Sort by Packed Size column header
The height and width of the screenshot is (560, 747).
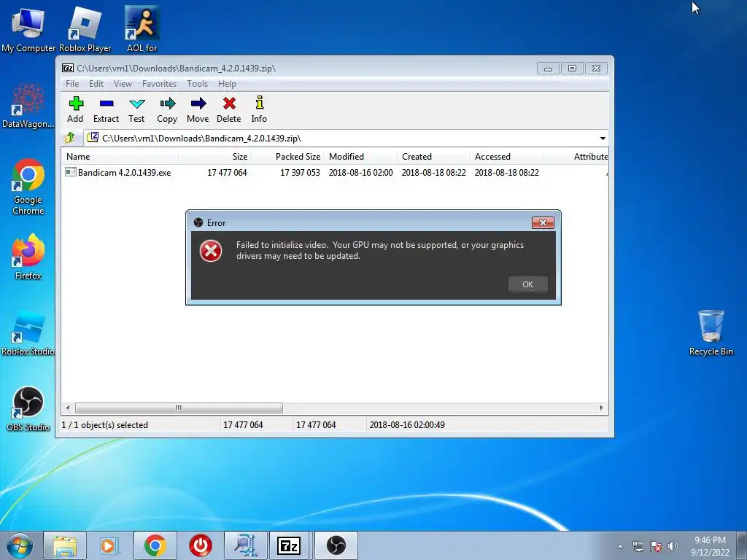click(287, 157)
